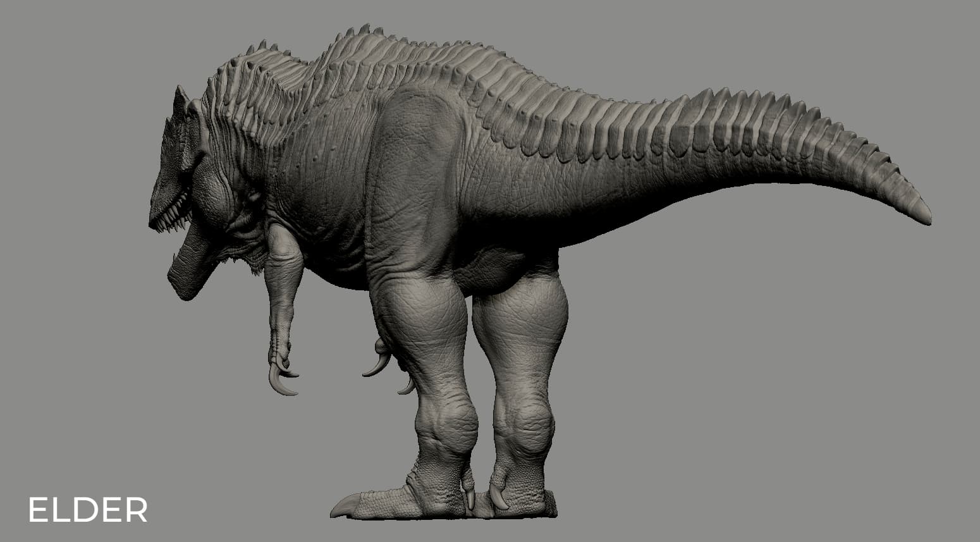Click the front toe claw of near foot
This screenshot has width=980, height=542.
point(345,505)
